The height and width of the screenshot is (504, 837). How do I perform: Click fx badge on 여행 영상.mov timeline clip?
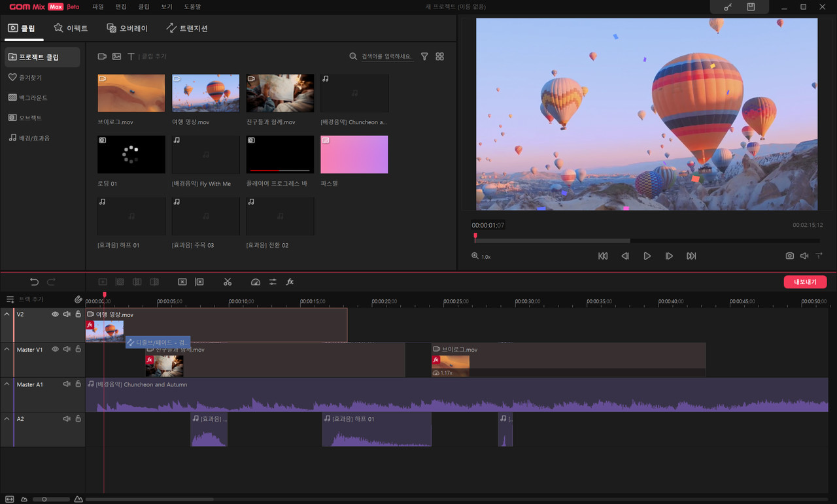[90, 325]
